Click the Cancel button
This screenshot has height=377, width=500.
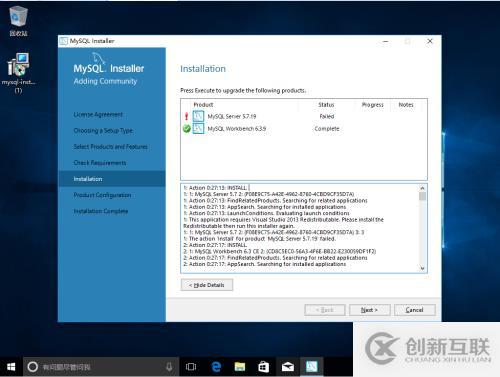pos(415,310)
